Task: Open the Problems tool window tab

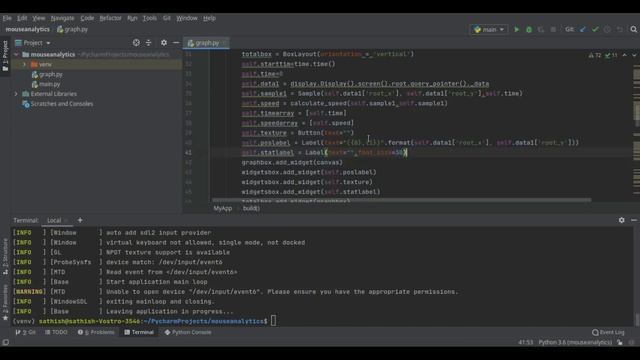Action: point(96,332)
